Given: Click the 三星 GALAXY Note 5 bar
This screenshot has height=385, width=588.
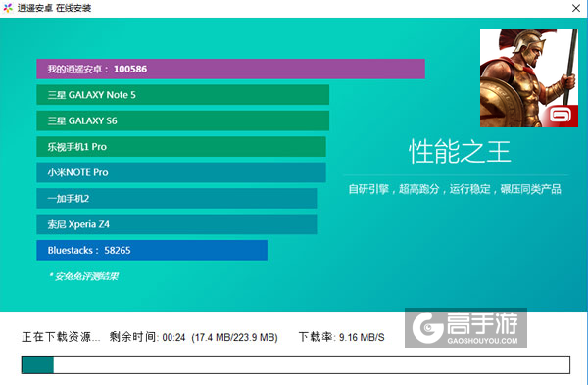Looking at the screenshot, I should (x=182, y=95).
